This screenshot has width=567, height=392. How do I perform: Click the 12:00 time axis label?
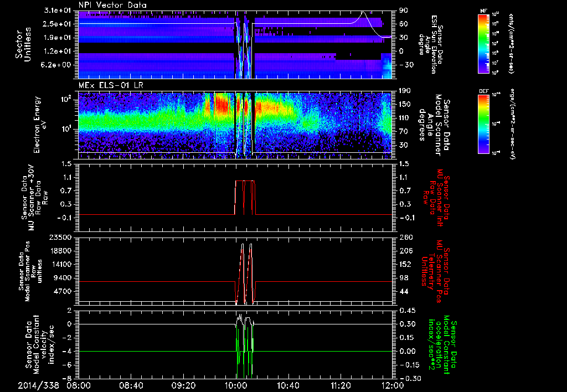click(393, 385)
